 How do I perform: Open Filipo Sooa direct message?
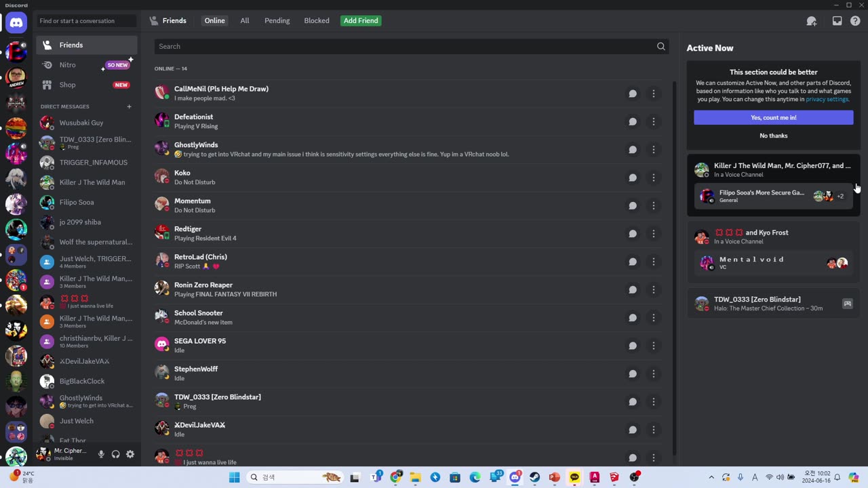click(x=87, y=202)
